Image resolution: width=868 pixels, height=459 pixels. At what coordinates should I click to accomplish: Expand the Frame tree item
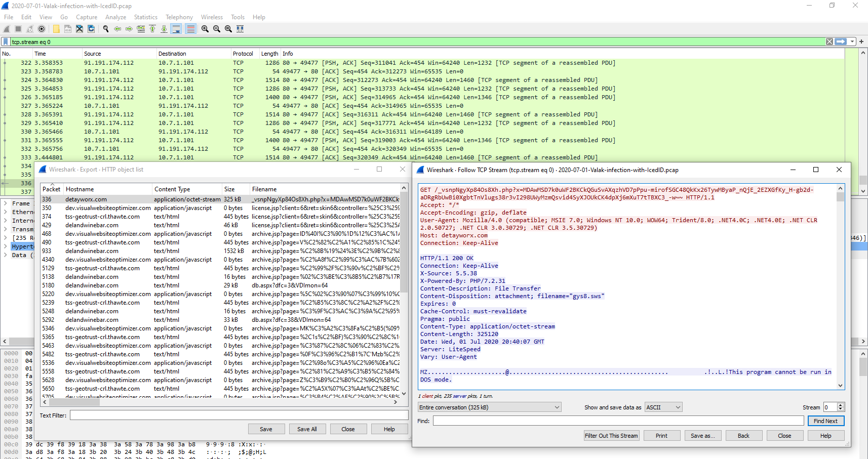(x=5, y=203)
